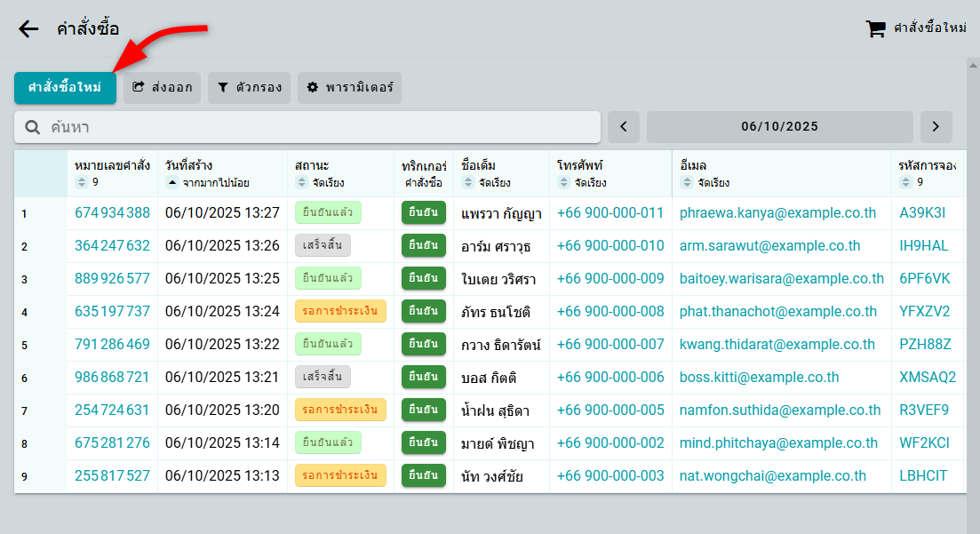This screenshot has height=534, width=980.
Task: Toggle sort order on วันที่สร้าง column
Action: tap(171, 182)
